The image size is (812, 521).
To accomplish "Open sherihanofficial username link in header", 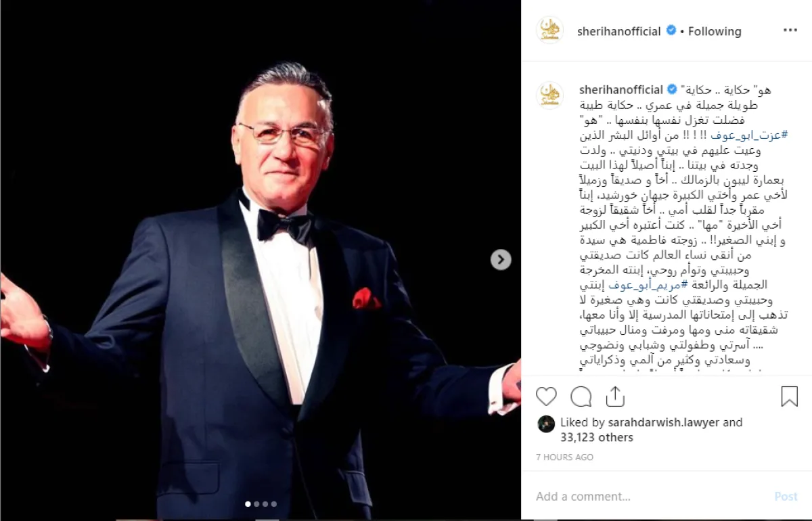I will [x=618, y=31].
